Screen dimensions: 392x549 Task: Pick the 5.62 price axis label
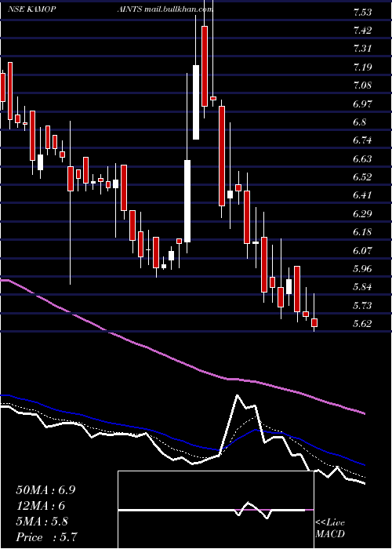[362, 323]
